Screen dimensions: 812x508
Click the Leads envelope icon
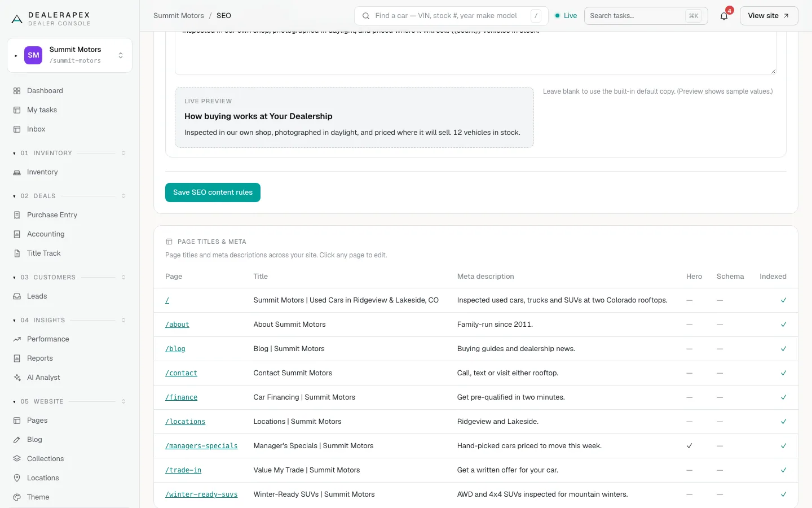coord(17,296)
